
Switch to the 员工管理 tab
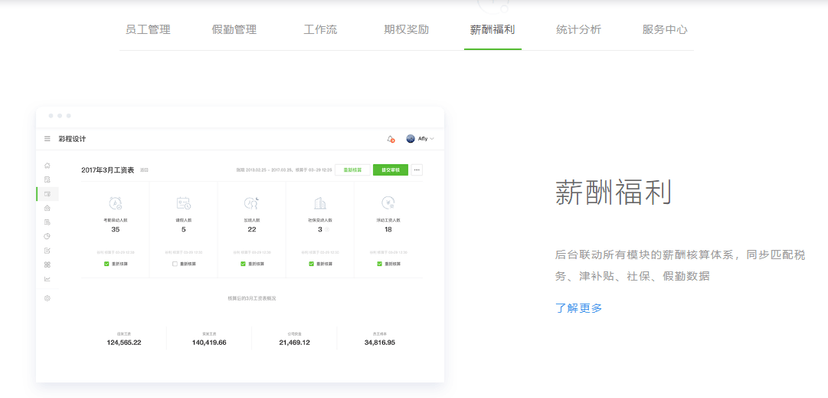[148, 30]
